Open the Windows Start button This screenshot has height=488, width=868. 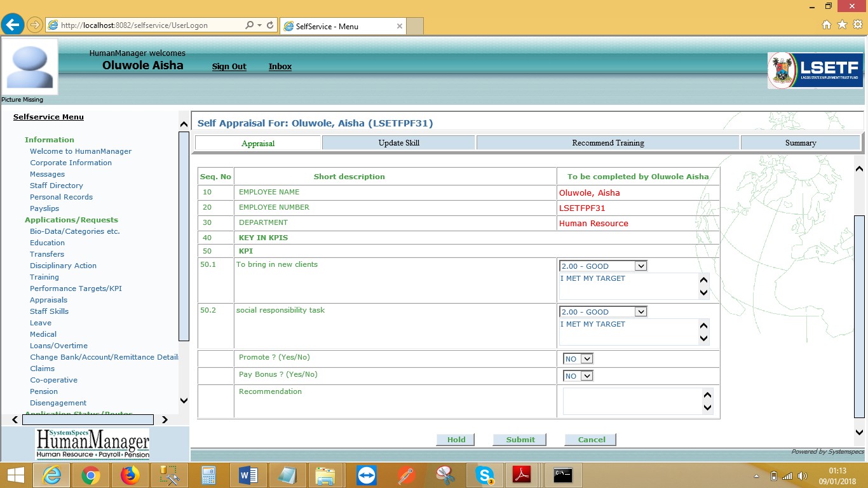pos(15,475)
